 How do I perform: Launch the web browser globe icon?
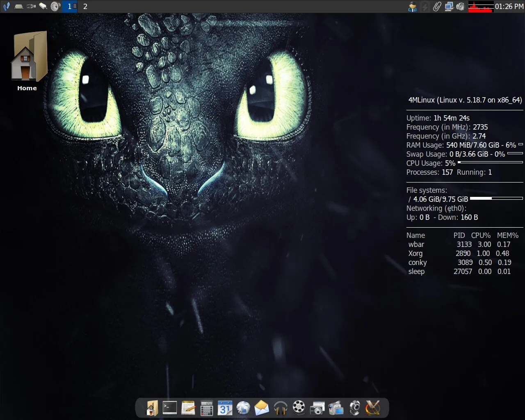(243, 408)
